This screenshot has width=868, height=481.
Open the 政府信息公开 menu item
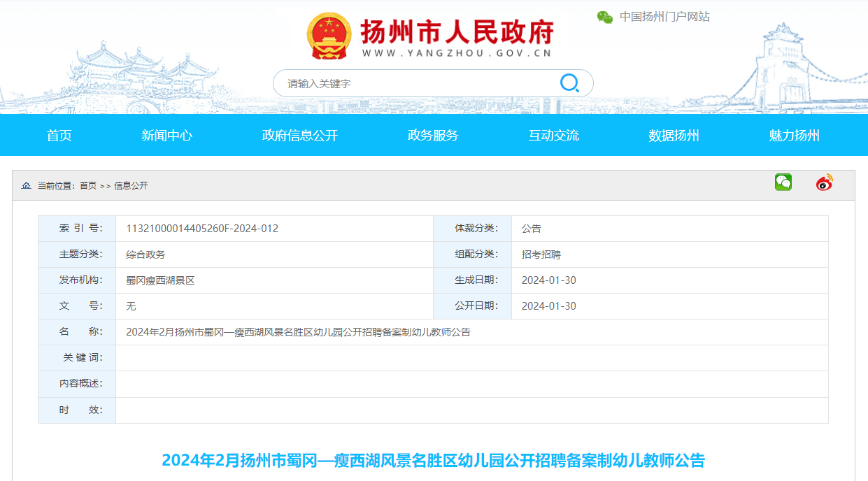299,136
